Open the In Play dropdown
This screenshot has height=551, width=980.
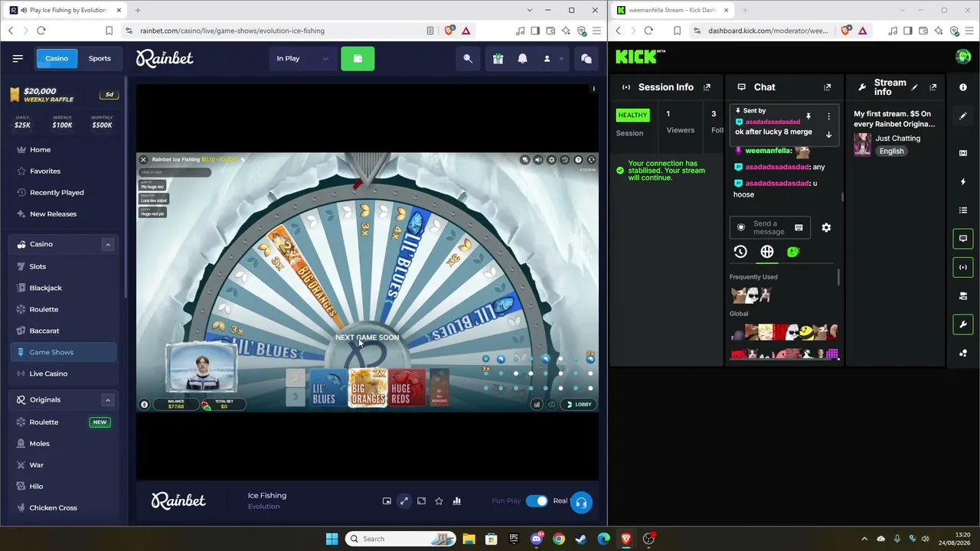coord(302,58)
